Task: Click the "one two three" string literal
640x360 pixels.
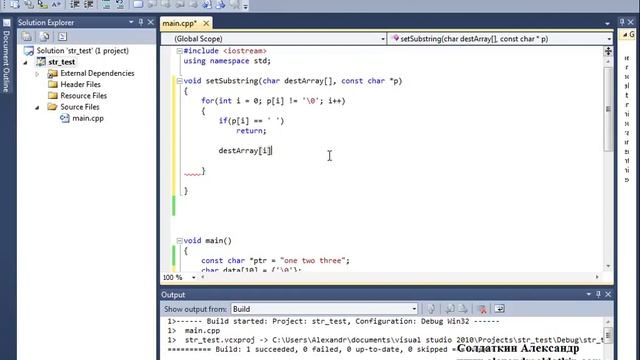Action: tap(313, 260)
